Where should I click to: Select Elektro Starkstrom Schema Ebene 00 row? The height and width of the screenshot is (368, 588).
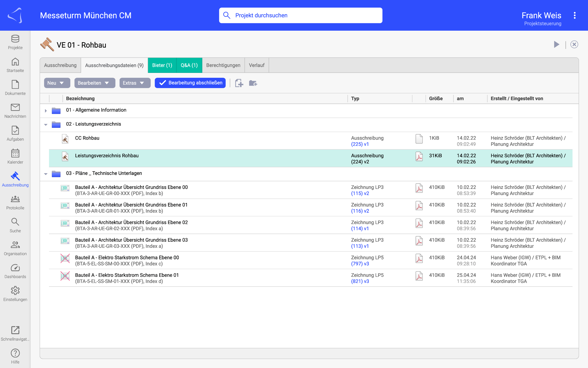pyautogui.click(x=311, y=260)
